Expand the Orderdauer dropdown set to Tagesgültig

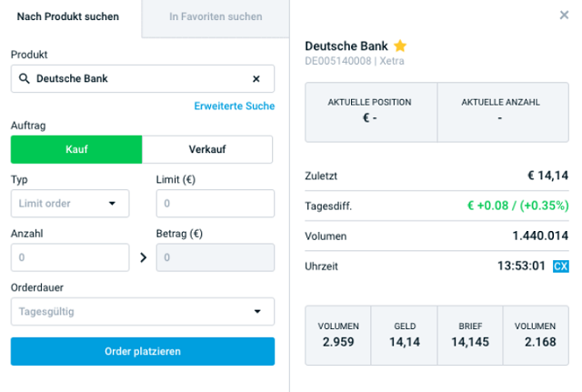click(x=143, y=311)
